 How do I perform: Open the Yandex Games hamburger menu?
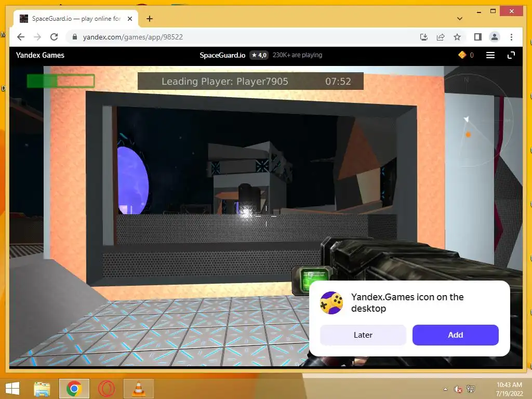[490, 55]
